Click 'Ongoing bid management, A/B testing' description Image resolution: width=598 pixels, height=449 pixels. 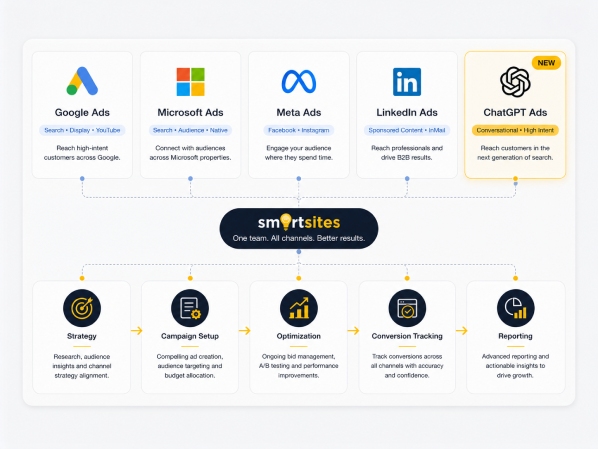(299, 366)
